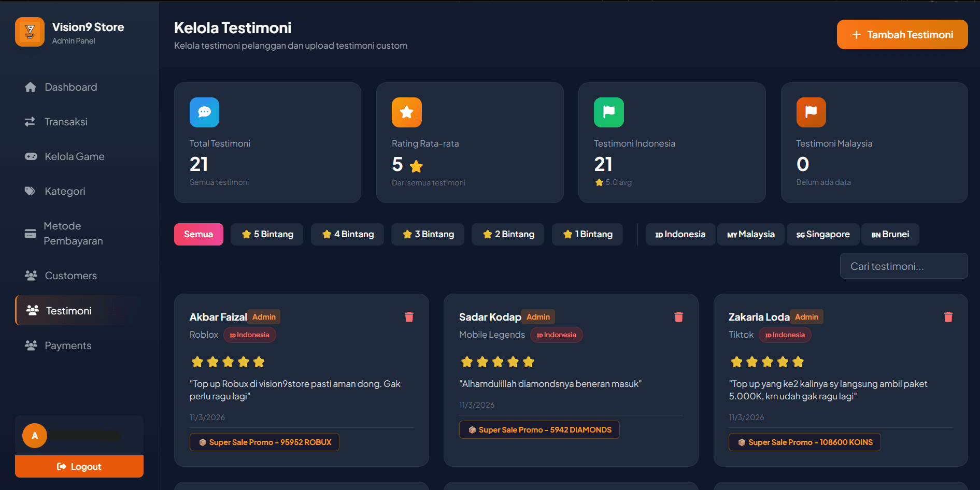Click the Indonesia tag on Tiktok card
Viewport: 980px width, 490px height.
[x=785, y=335]
